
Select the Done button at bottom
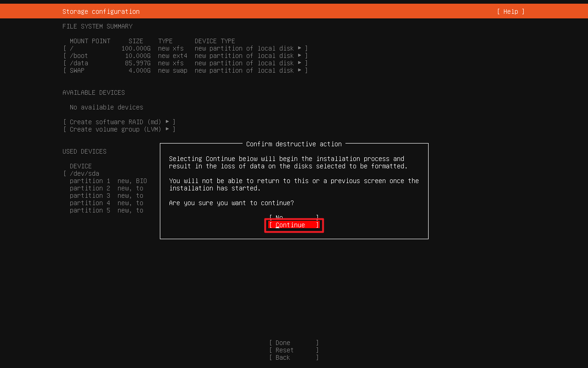point(294,343)
